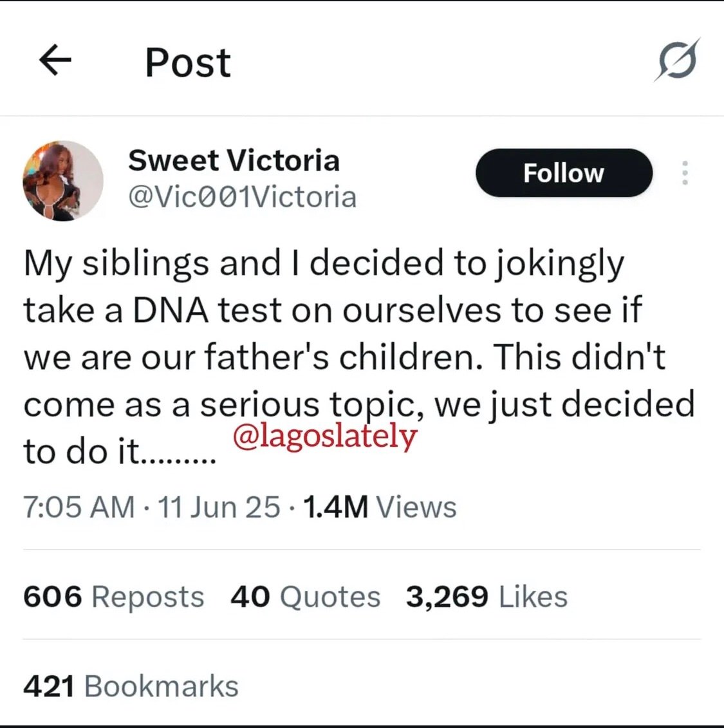
Task: Open the Sweet Victoria display name
Action: [234, 160]
